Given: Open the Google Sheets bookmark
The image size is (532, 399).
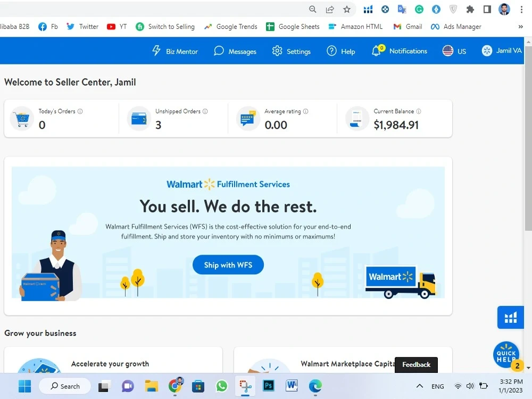Looking at the screenshot, I should point(293,27).
